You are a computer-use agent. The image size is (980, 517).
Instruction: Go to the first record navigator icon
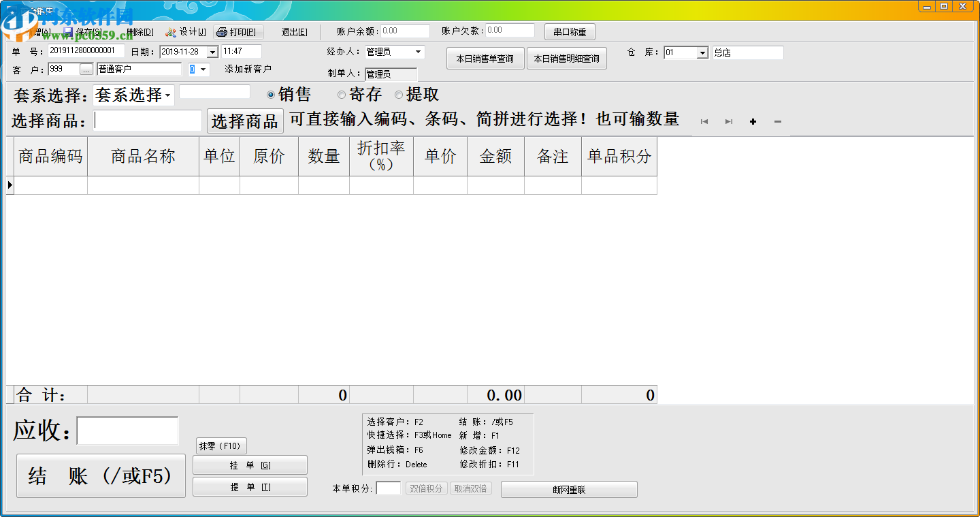(x=704, y=122)
